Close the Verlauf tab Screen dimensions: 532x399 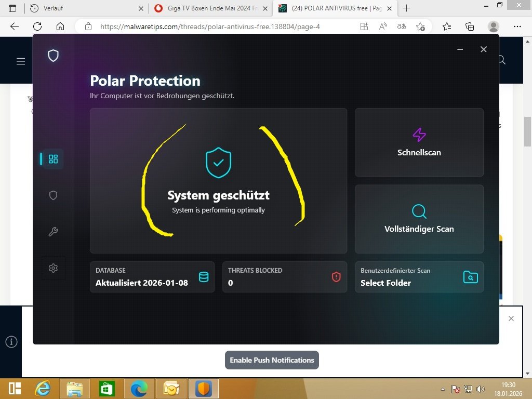141,8
